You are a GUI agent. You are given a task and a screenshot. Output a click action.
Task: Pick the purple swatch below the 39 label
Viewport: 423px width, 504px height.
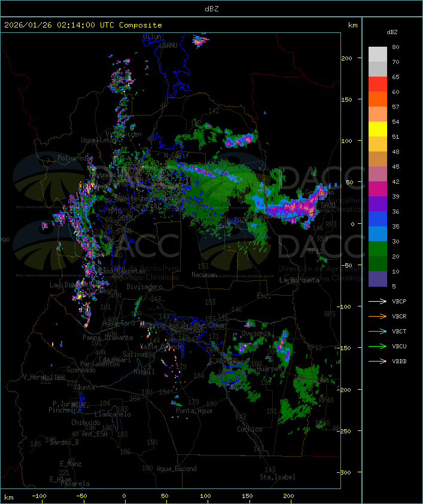(x=378, y=204)
